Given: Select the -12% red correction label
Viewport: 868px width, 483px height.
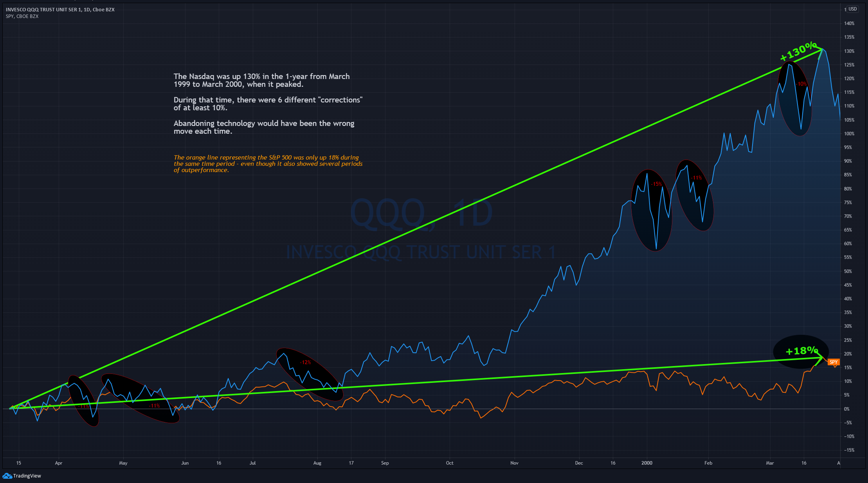Looking at the screenshot, I should pyautogui.click(x=305, y=362).
